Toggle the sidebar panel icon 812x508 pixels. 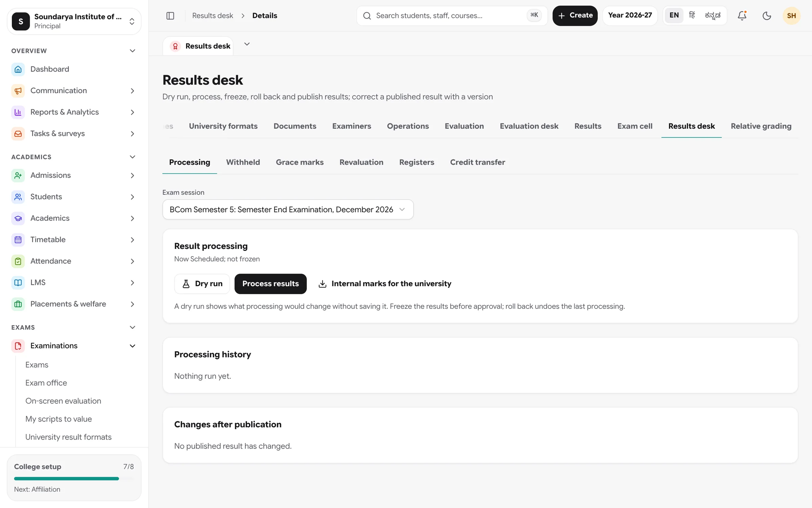(170, 16)
